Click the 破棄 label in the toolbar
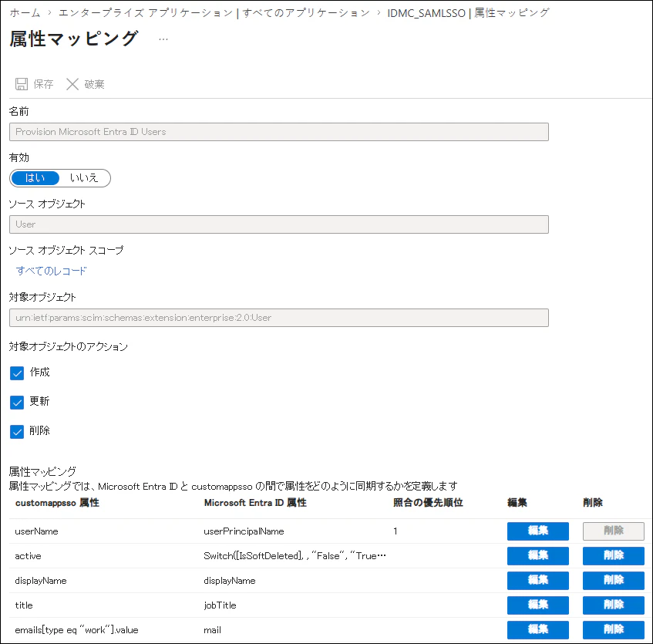The height and width of the screenshot is (644, 653). click(x=94, y=84)
